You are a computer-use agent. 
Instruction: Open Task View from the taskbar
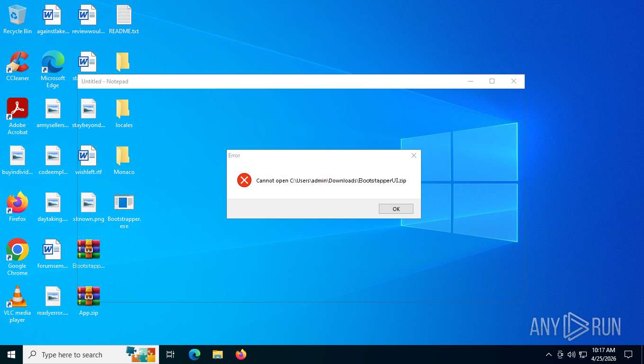click(x=170, y=355)
